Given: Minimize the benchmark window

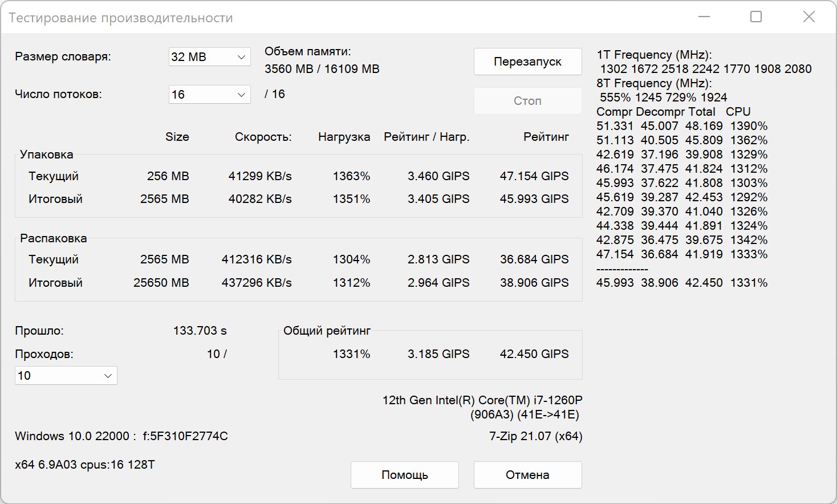Looking at the screenshot, I should [704, 17].
